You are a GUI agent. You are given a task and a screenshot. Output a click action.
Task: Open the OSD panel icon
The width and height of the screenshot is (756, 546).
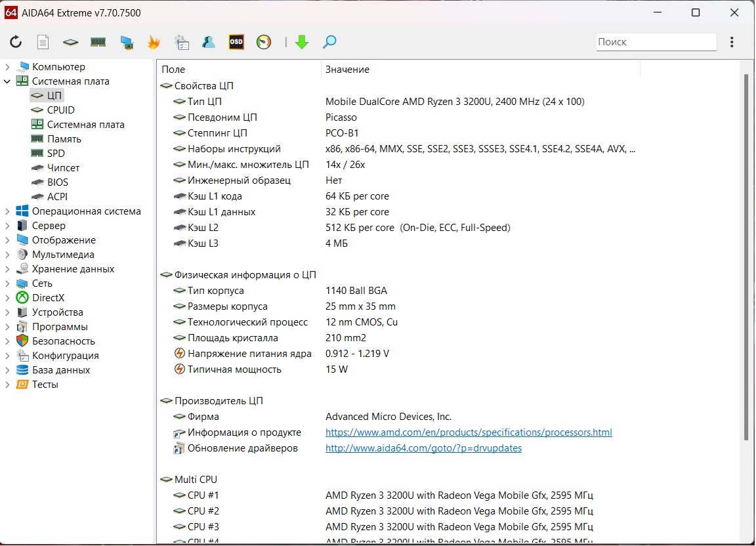click(x=236, y=42)
